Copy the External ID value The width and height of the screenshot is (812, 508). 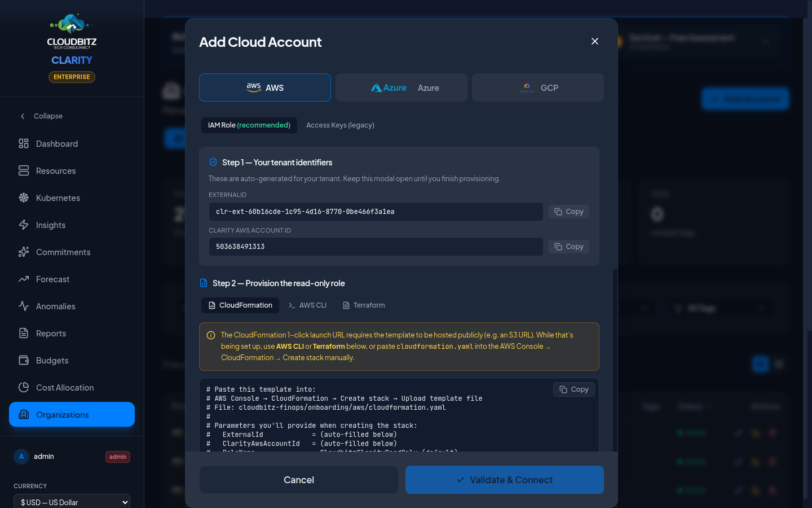point(569,212)
